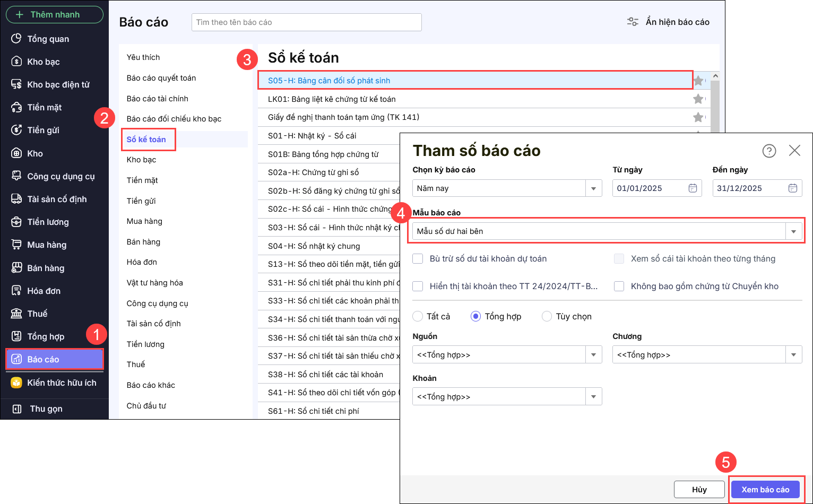Click the Ẩn hiện báo cáo settings icon
This screenshot has height=504, width=813.
click(633, 22)
